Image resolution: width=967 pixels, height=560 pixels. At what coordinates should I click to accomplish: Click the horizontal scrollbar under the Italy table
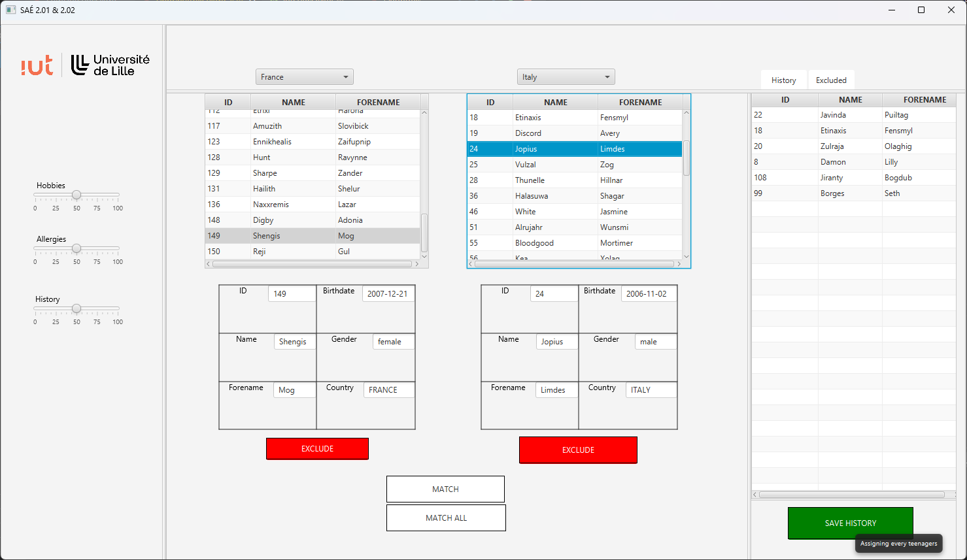(575, 263)
